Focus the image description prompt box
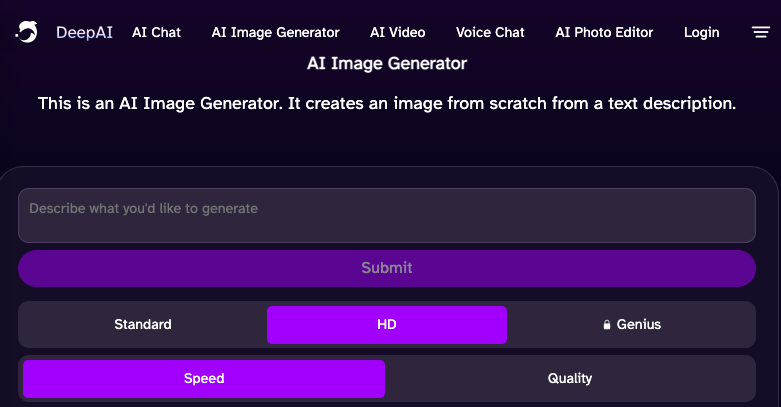Viewport: 781px width, 407px height. [387, 215]
